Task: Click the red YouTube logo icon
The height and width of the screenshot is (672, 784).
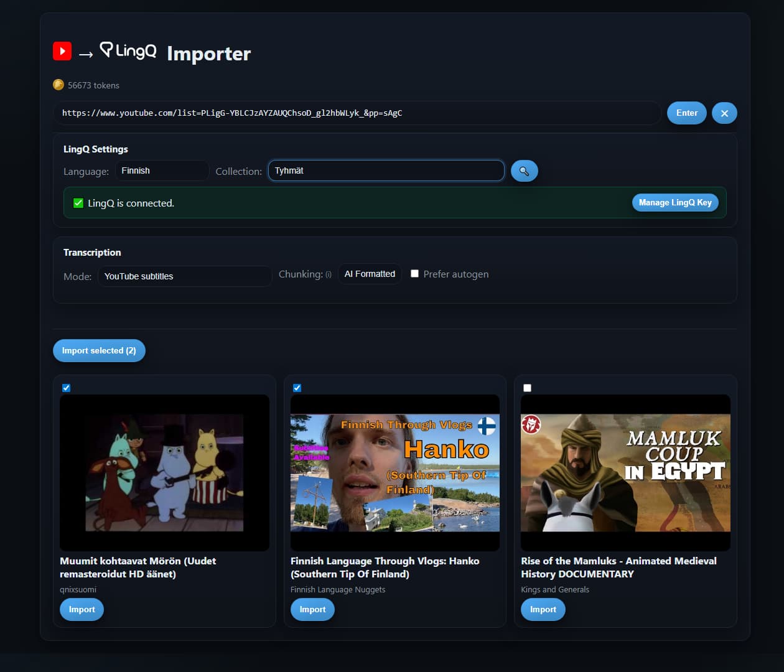Action: 62,51
